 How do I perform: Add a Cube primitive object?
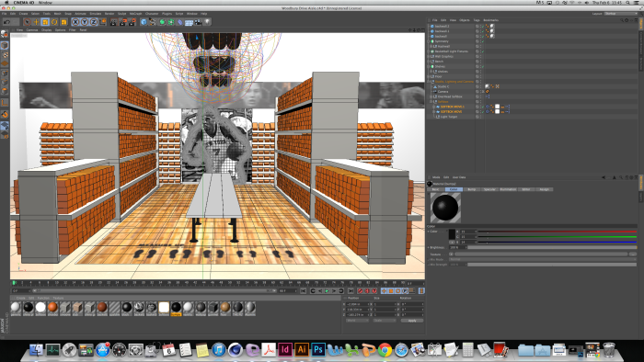pyautogui.click(x=144, y=22)
